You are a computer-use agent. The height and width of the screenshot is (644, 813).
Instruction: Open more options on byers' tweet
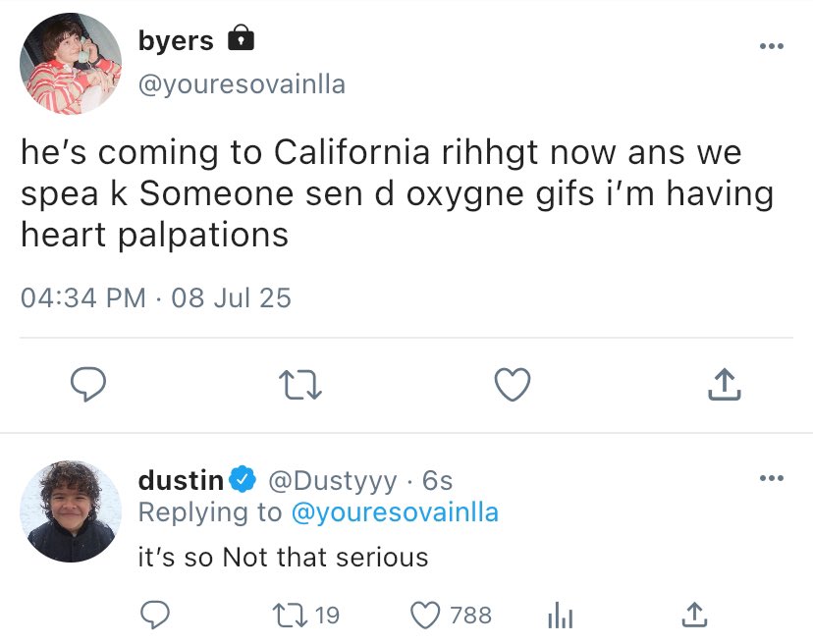click(772, 46)
